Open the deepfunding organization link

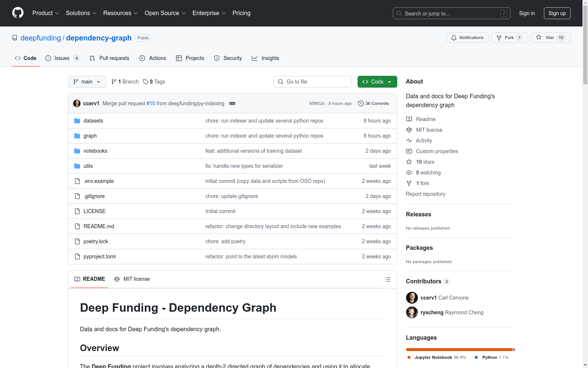pyautogui.click(x=41, y=38)
